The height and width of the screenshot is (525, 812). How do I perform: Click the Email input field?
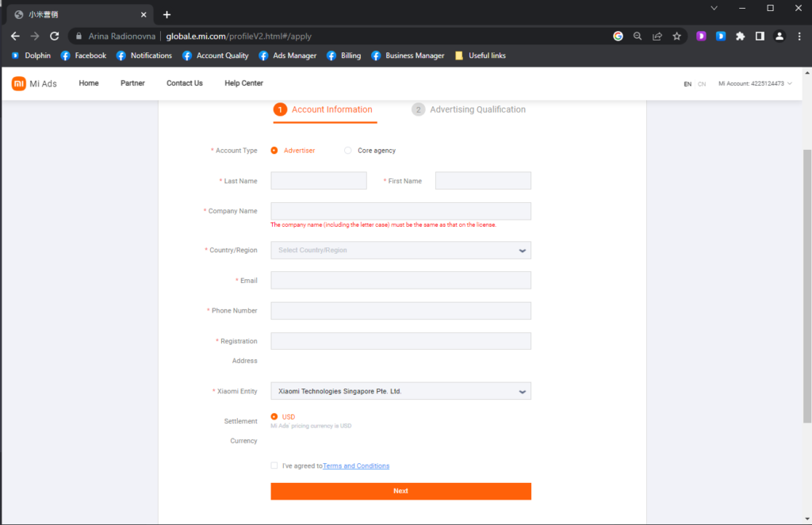[x=400, y=280]
